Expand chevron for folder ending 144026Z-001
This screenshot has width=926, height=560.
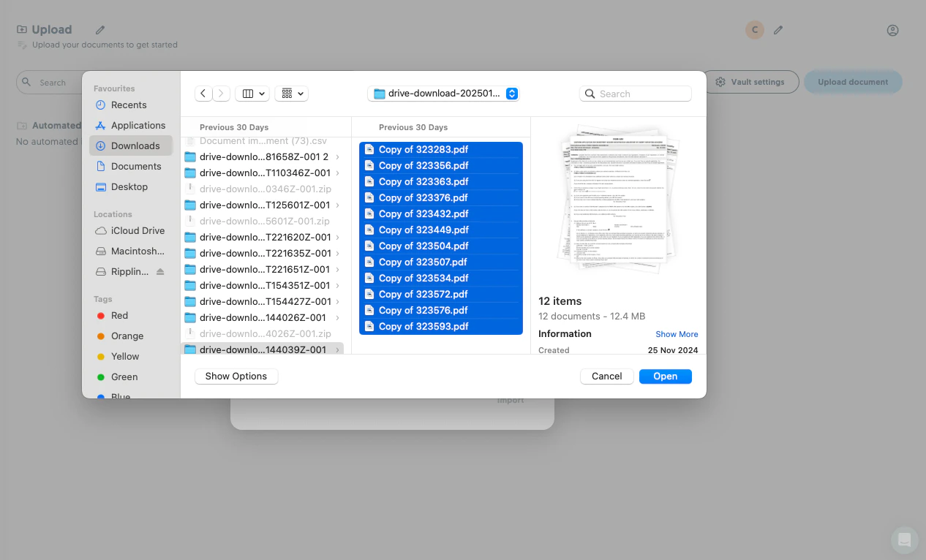click(337, 317)
